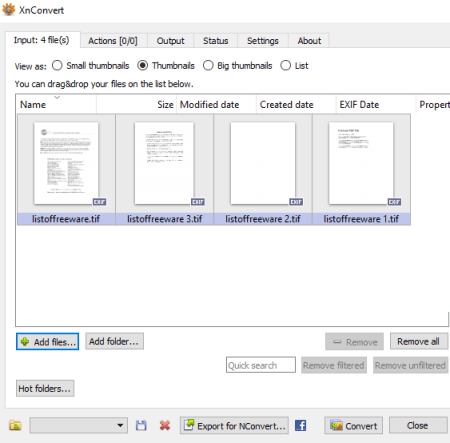Go to the Output tab
The width and height of the screenshot is (450, 443).
point(170,41)
